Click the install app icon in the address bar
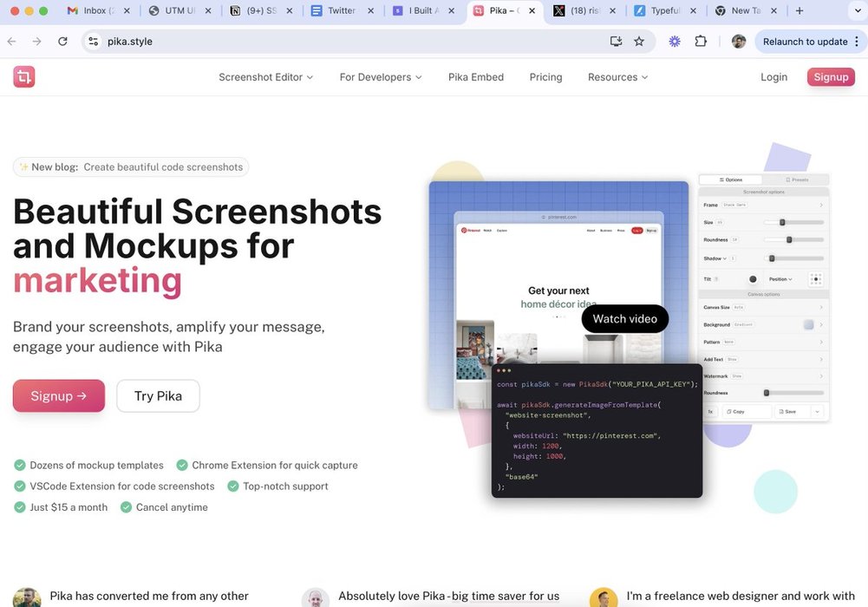868x607 pixels. click(x=616, y=42)
